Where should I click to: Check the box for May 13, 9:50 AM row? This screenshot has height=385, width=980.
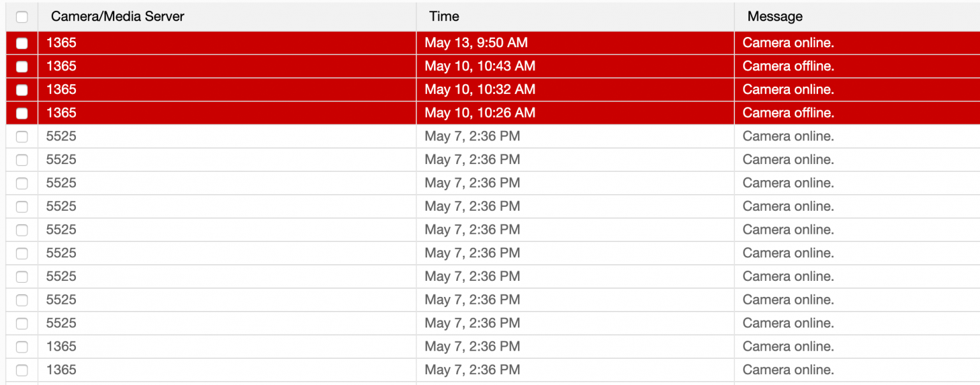(22, 43)
